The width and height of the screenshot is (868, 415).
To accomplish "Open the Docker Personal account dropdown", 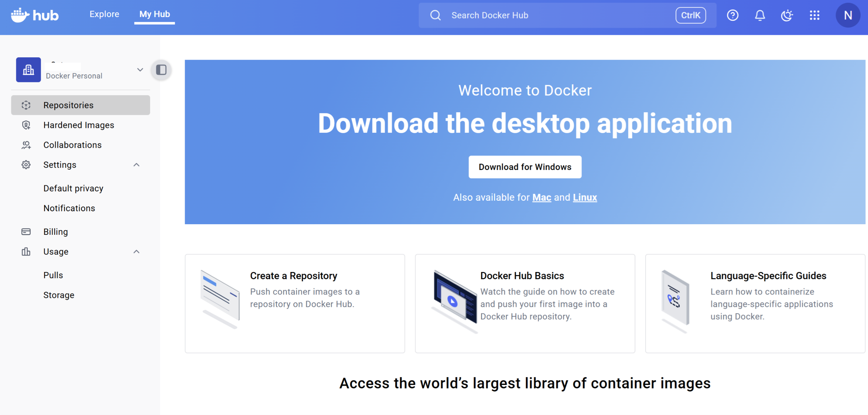I will pyautogui.click(x=140, y=70).
